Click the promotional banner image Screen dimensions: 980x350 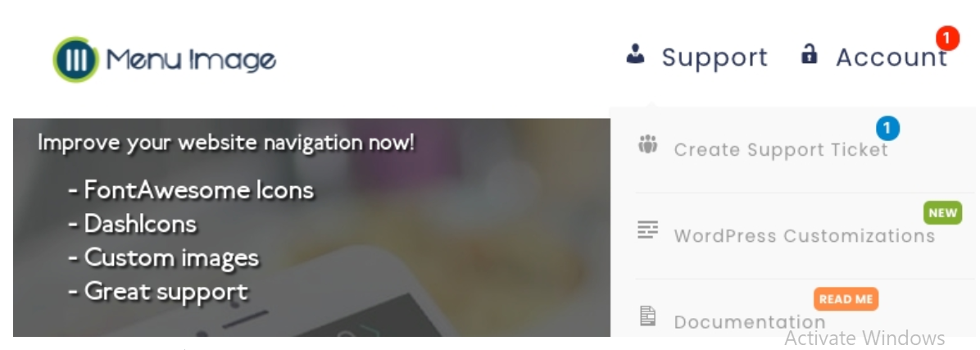pos(312,228)
